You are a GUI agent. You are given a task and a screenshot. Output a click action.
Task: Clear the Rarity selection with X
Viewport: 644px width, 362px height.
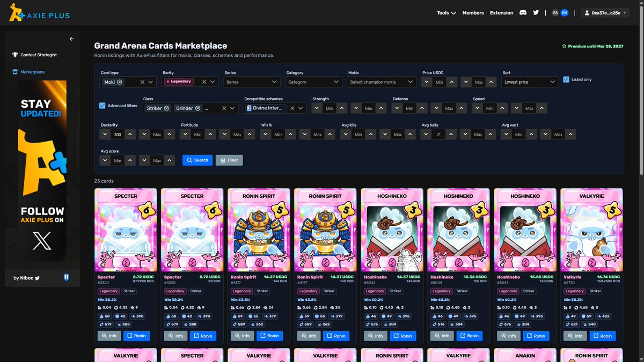pyautogui.click(x=204, y=82)
